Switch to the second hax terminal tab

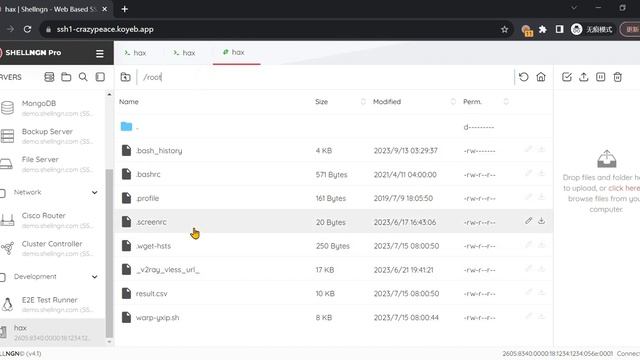click(184, 53)
